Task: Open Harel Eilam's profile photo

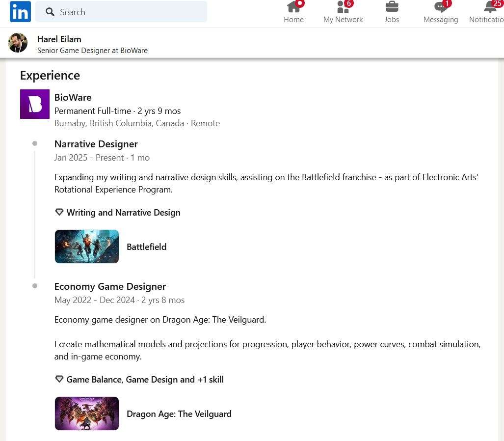Action: [x=18, y=43]
